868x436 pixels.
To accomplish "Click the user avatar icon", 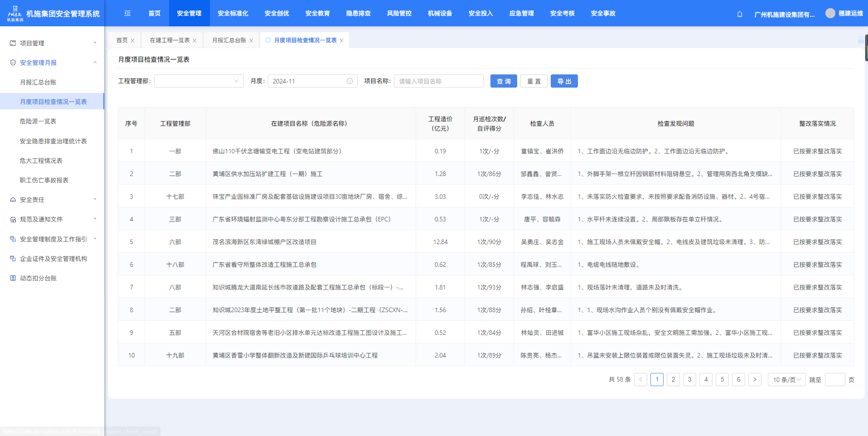I will [x=830, y=14].
